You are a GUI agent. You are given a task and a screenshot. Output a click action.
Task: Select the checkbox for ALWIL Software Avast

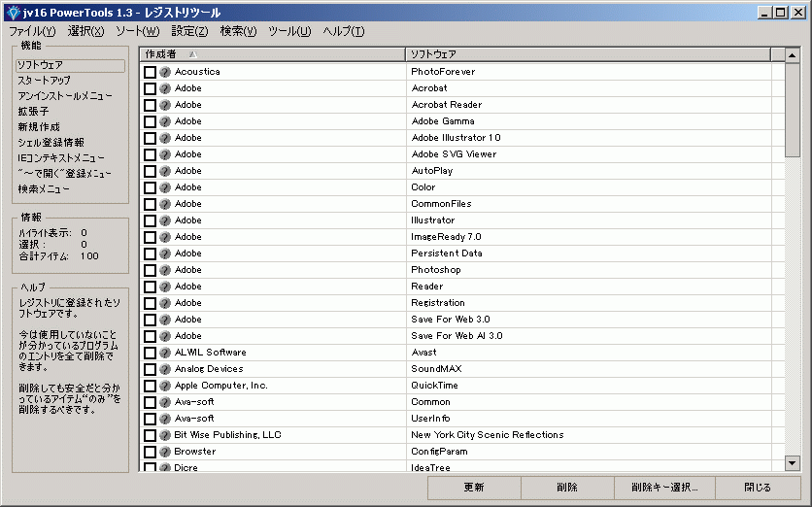click(151, 353)
